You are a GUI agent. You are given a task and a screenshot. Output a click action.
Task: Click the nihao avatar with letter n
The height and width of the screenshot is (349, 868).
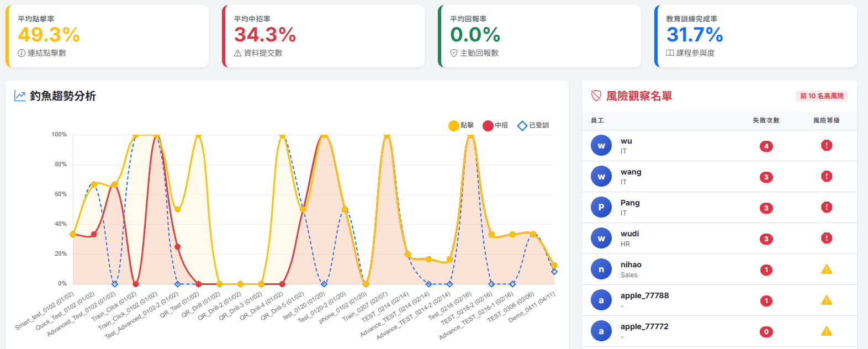point(601,269)
